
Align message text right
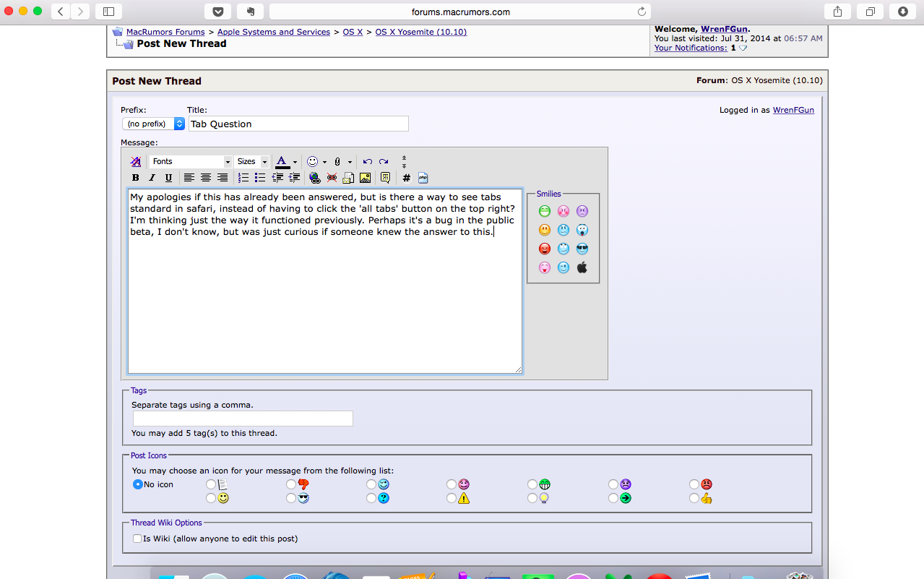(223, 178)
